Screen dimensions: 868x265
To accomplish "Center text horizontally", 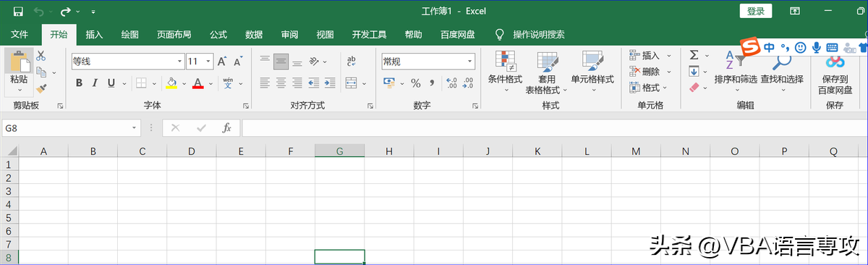I will [x=281, y=83].
